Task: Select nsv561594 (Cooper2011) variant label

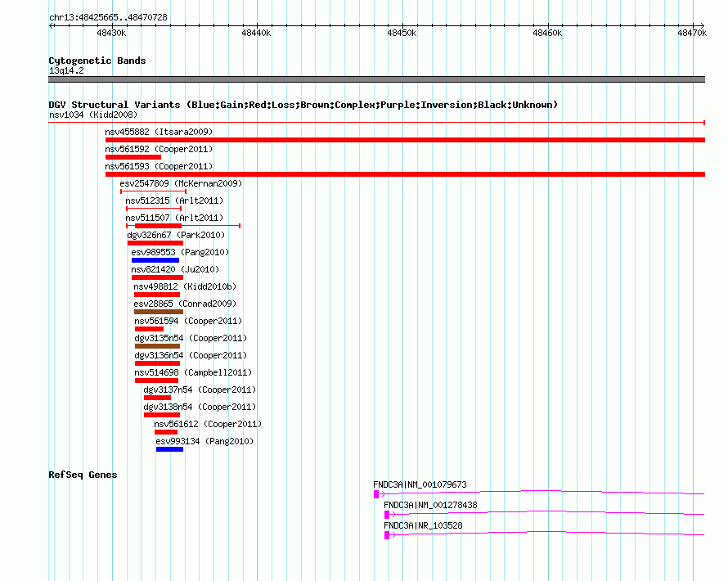Action: pos(188,321)
